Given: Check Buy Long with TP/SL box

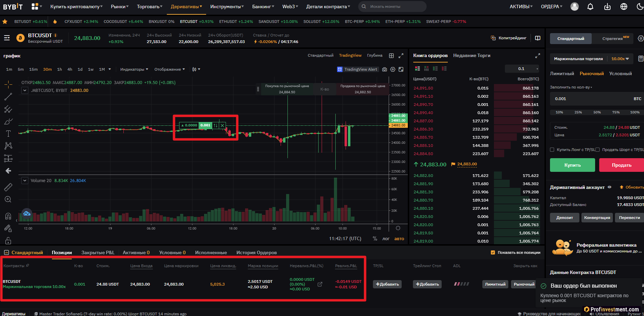Looking at the screenshot, I should 552,150.
